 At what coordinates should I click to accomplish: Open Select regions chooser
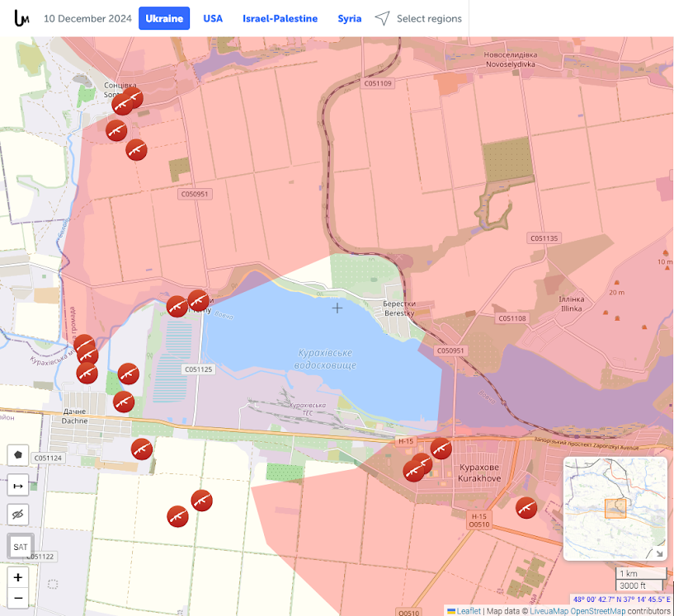tap(429, 18)
